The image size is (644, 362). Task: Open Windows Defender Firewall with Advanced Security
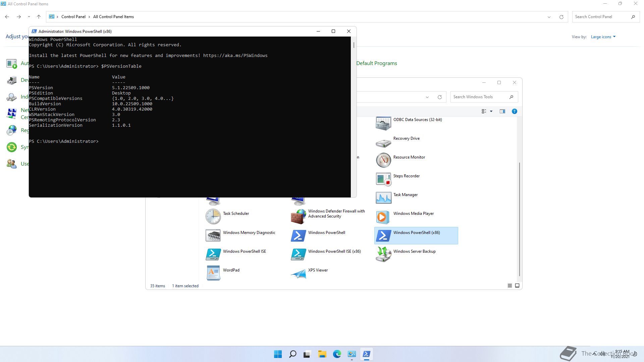[x=298, y=217]
